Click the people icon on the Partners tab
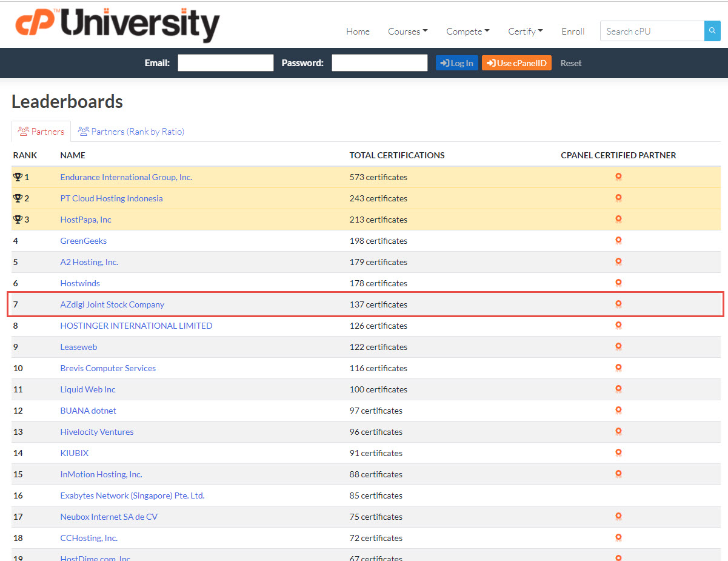Viewport: 728px width, 561px height. [x=24, y=131]
